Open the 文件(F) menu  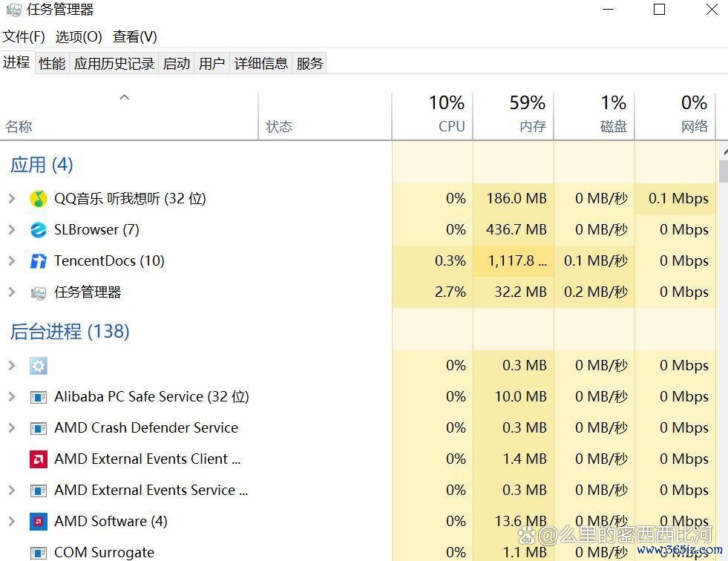click(24, 36)
